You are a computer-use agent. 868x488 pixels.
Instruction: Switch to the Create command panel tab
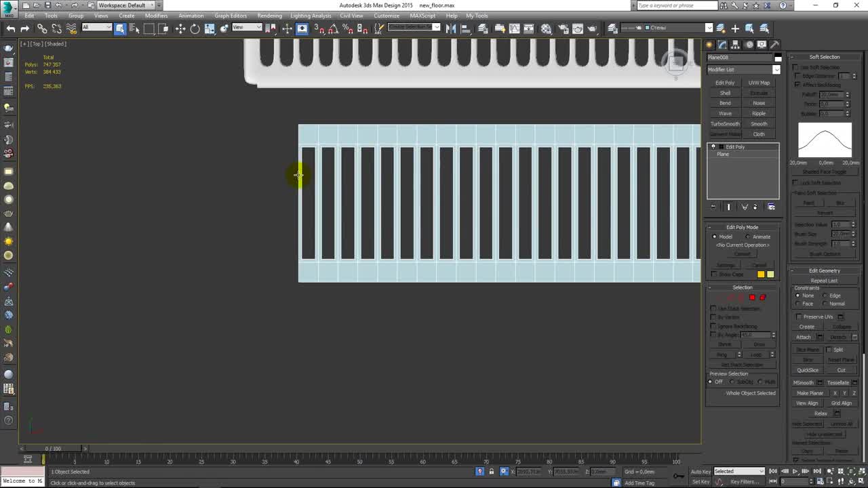tap(710, 45)
